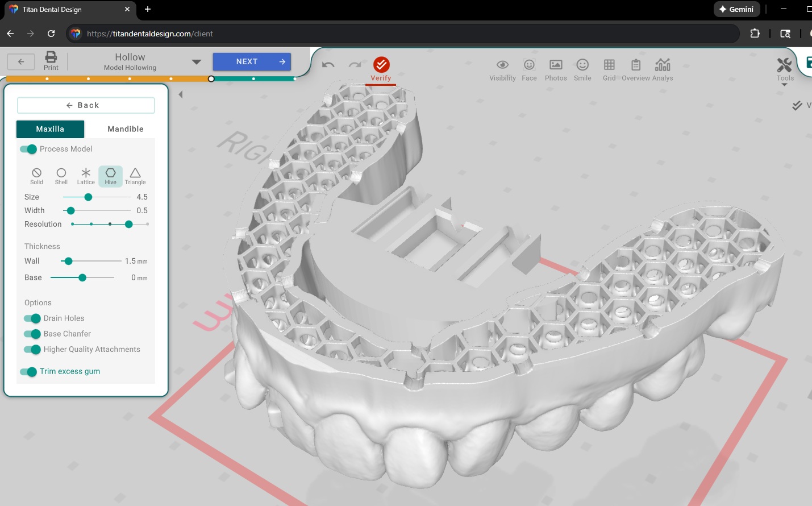This screenshot has height=506, width=812.
Task: Click the Verify checkmark icon
Action: pos(381,64)
